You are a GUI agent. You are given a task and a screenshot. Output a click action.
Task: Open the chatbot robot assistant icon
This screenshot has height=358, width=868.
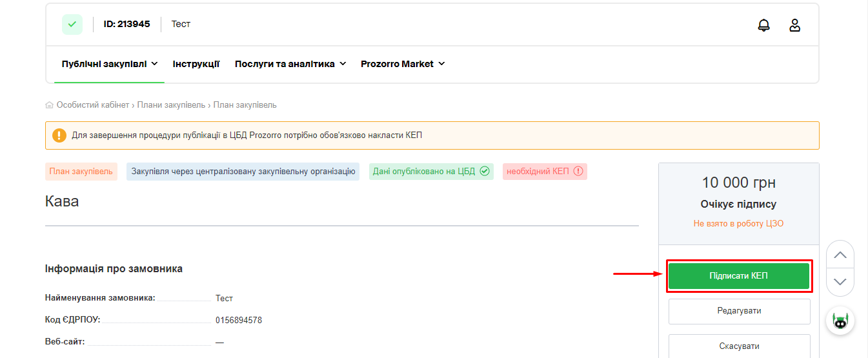pyautogui.click(x=840, y=321)
